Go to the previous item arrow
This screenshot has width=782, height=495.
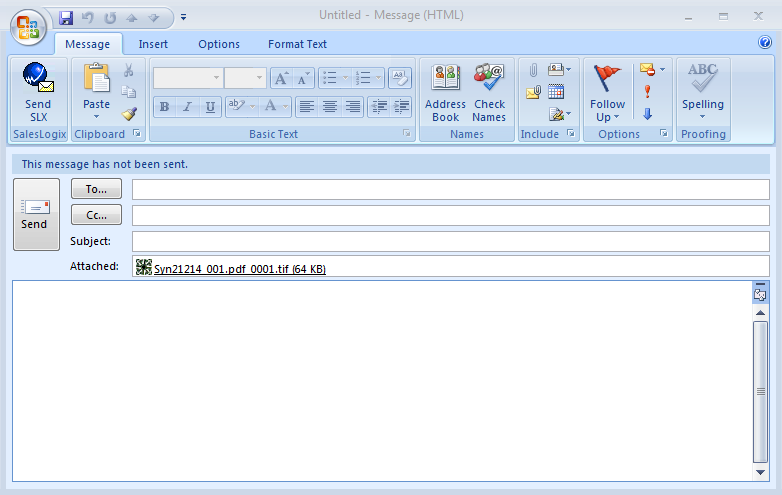[x=132, y=18]
